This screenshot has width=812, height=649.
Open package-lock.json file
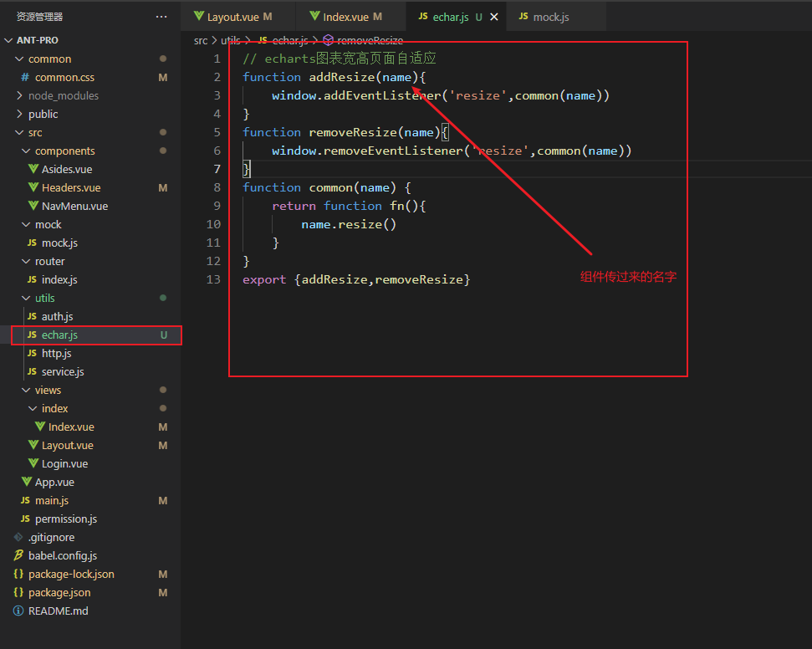point(90,574)
